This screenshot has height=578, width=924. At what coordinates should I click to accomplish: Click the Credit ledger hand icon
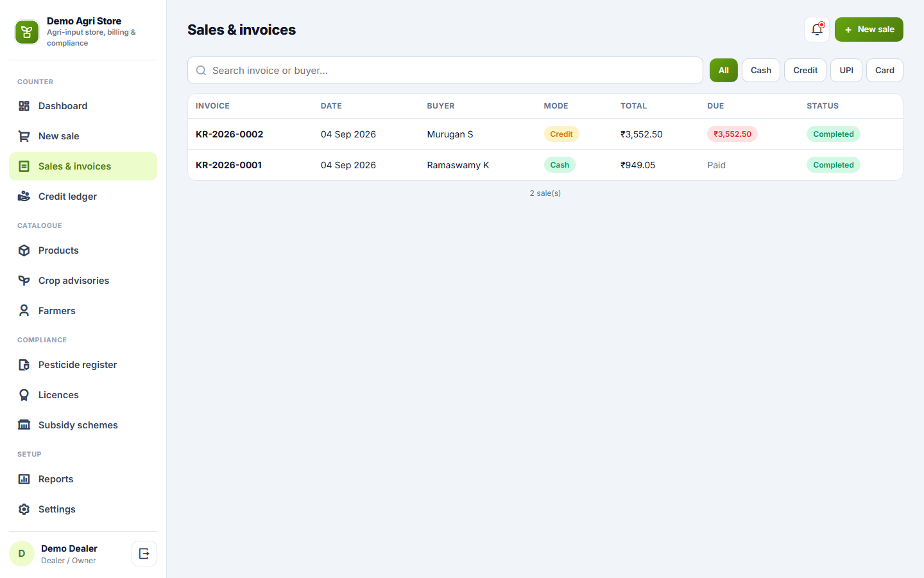(x=24, y=197)
